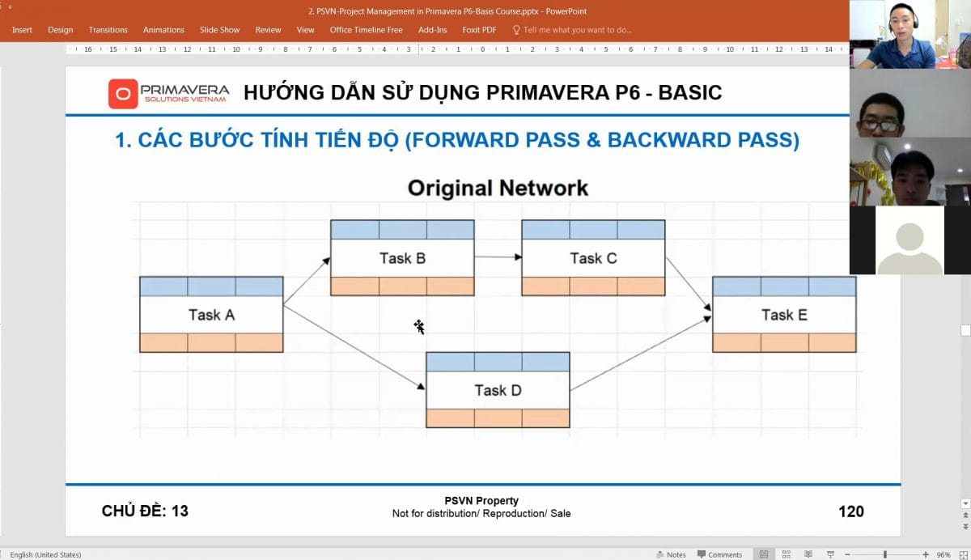Click the zoom out minus button
The height and width of the screenshot is (560, 971).
tap(847, 554)
